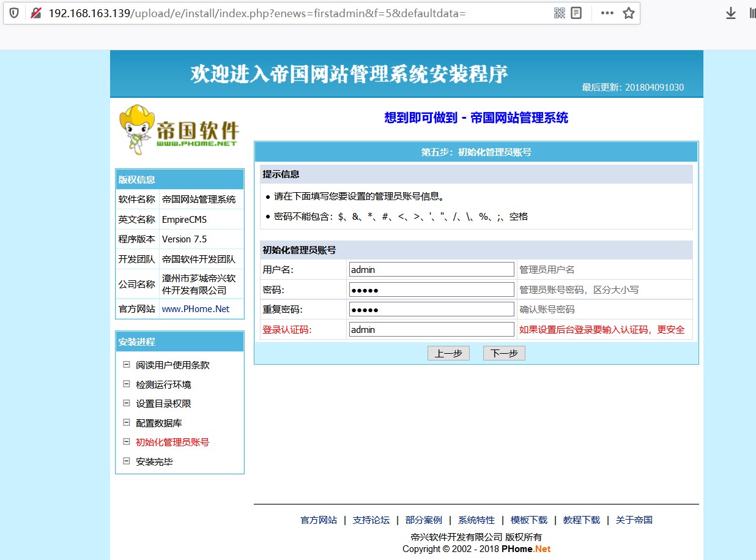This screenshot has height=560, width=756.
Task: Open the 支持论坛 footer link
Action: tap(371, 520)
